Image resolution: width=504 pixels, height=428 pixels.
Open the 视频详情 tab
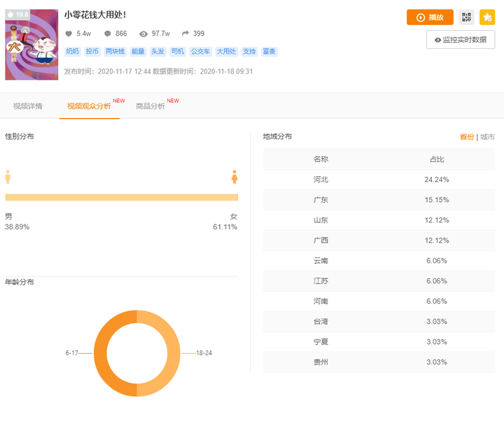[x=28, y=106]
